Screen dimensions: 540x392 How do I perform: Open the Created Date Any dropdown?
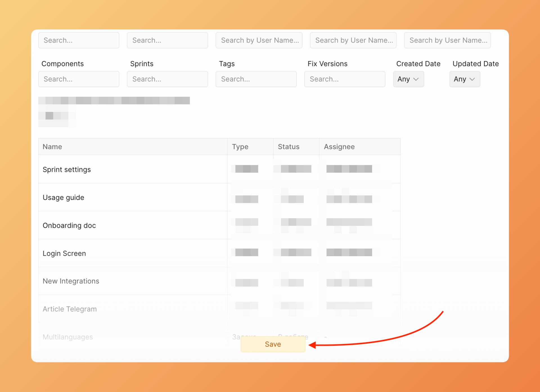(x=408, y=79)
